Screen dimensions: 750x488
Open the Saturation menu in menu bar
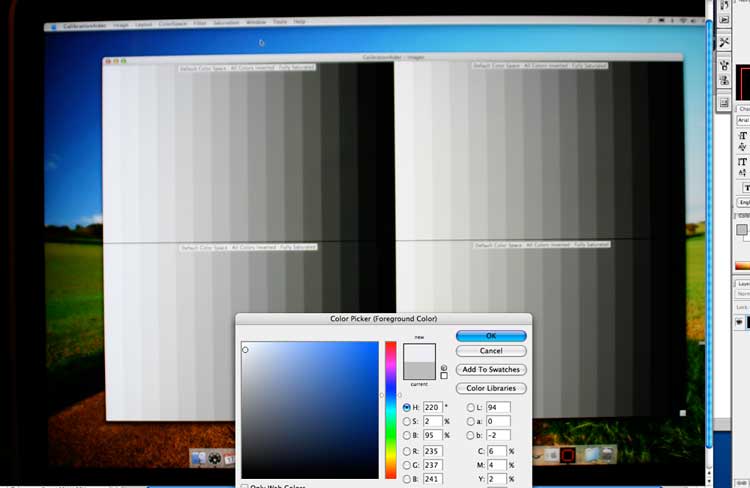pos(226,23)
